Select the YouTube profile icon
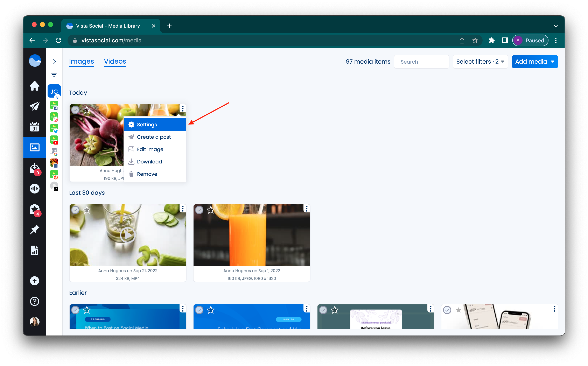Screen dimensions: 588x366 click(x=54, y=140)
